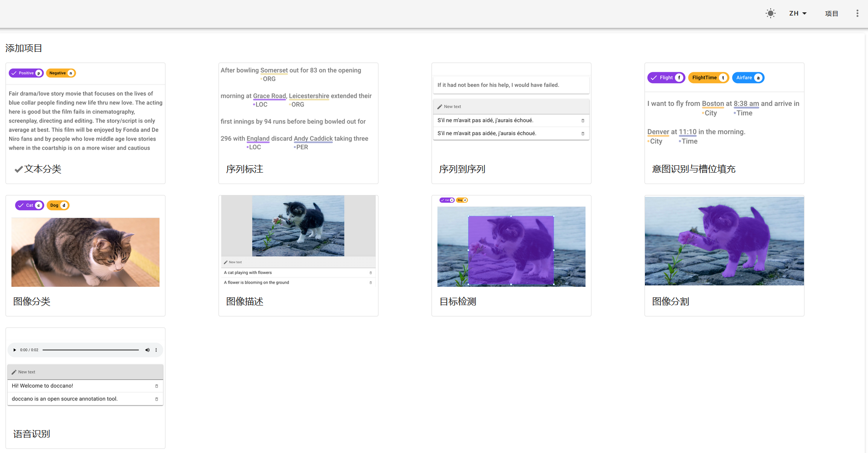Screen dimensions: 868x453
Task: Click the pencil edit icon beside "New text" in 序列到序列
Action: coord(440,106)
